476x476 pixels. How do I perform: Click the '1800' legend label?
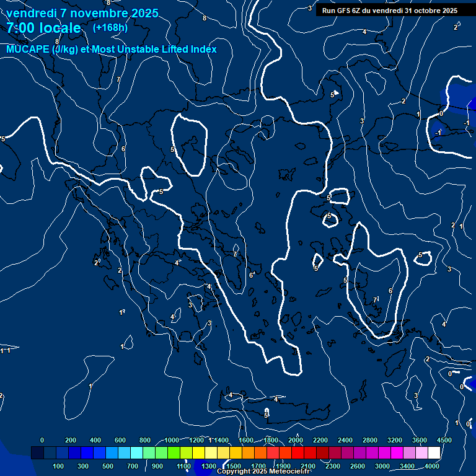[x=271, y=440]
